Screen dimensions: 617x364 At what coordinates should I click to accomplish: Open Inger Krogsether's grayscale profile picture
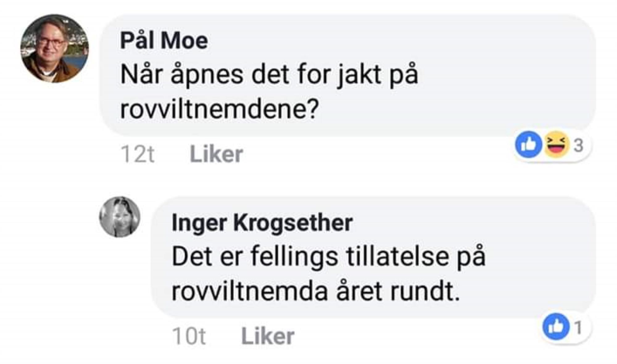(x=120, y=217)
